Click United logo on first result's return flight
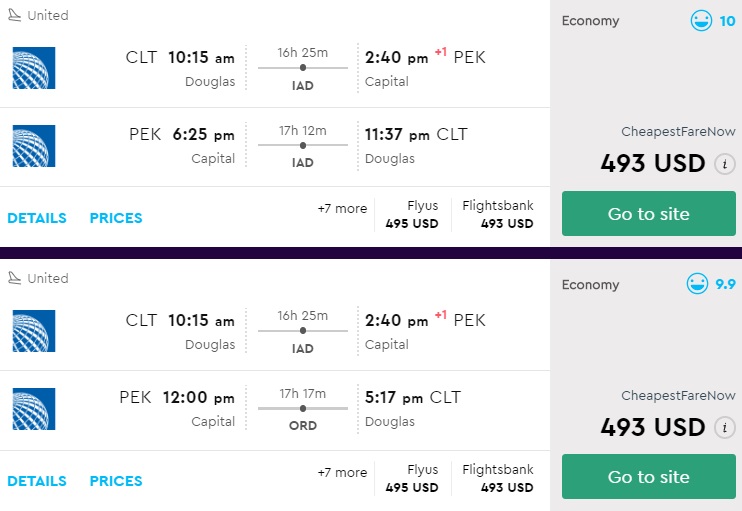Image resolution: width=742 pixels, height=511 pixels. 34,146
